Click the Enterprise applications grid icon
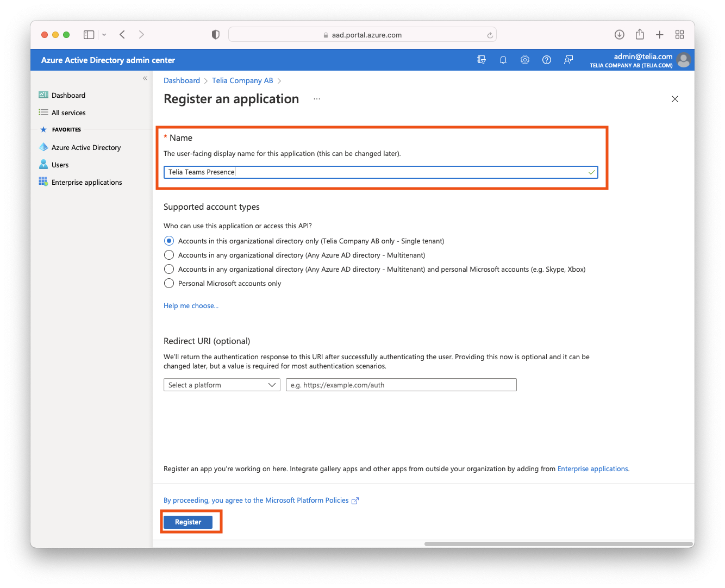Image resolution: width=725 pixels, height=588 pixels. 43,182
